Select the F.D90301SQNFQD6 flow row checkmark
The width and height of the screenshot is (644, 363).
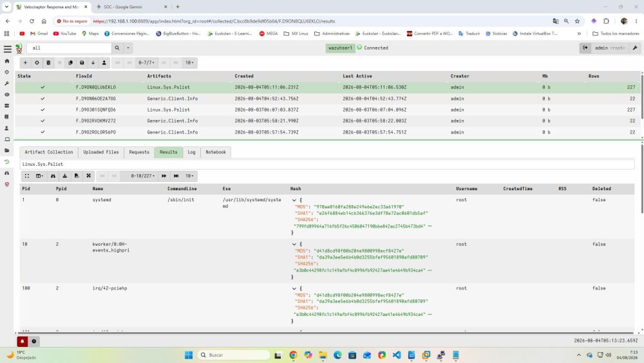[x=43, y=110]
